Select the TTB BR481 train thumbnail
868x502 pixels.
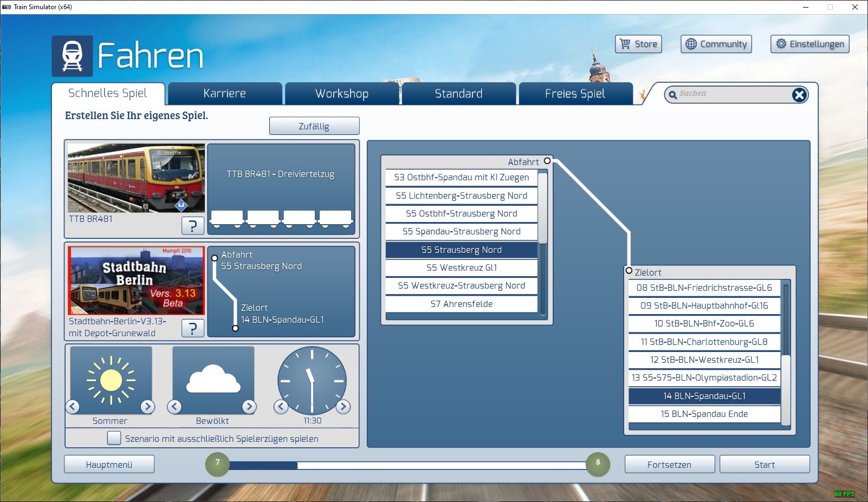tap(136, 178)
